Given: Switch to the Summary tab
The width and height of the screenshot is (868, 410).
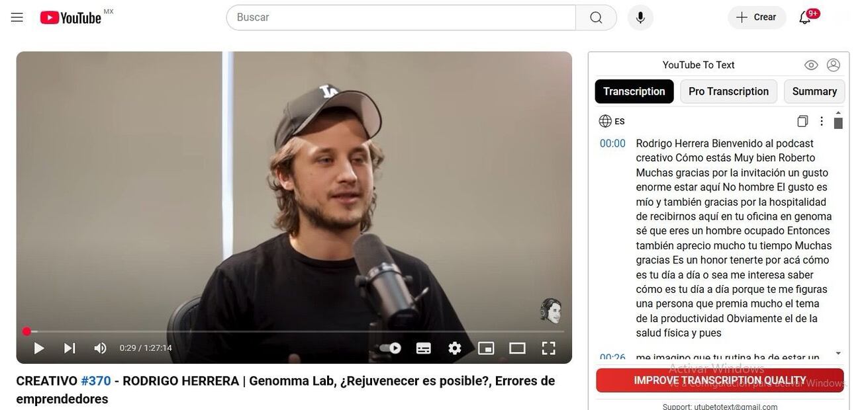Looking at the screenshot, I should pos(814,91).
